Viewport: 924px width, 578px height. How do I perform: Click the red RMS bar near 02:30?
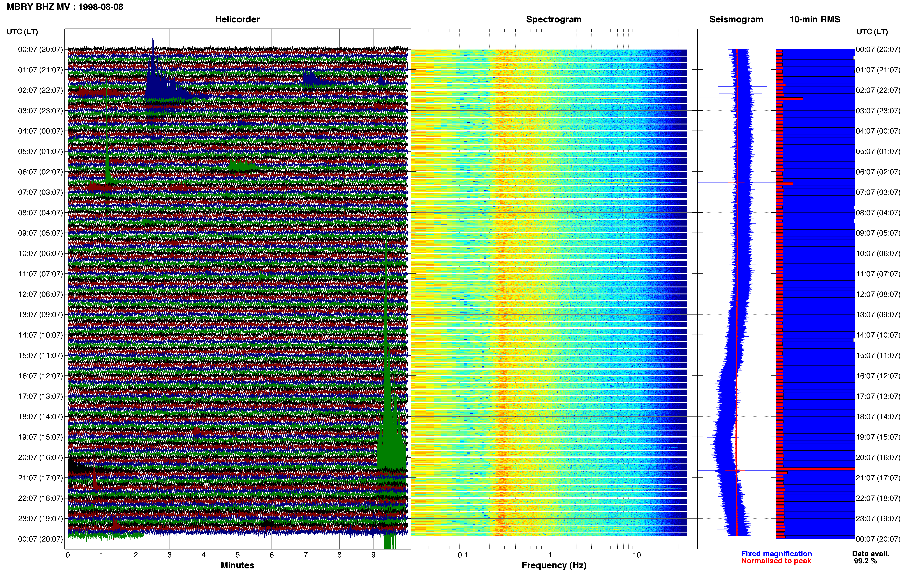pyautogui.click(x=789, y=99)
